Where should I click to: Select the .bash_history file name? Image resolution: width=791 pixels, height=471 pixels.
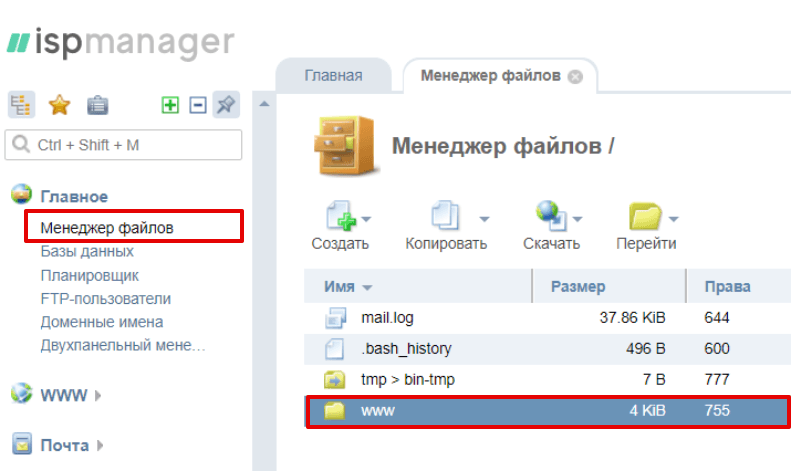tap(406, 348)
